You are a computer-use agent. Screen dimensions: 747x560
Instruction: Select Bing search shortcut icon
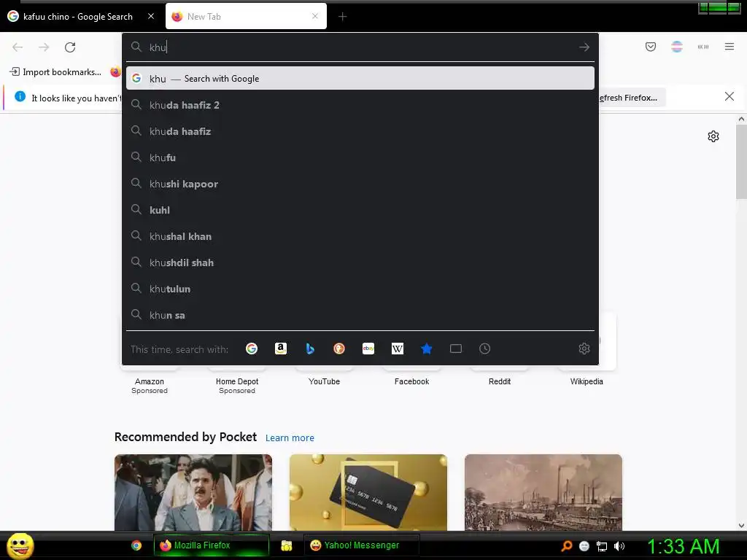tap(309, 349)
